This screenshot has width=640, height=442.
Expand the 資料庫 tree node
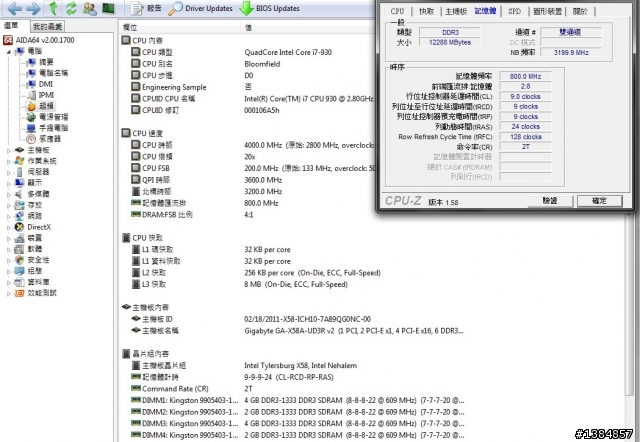pyautogui.click(x=9, y=282)
